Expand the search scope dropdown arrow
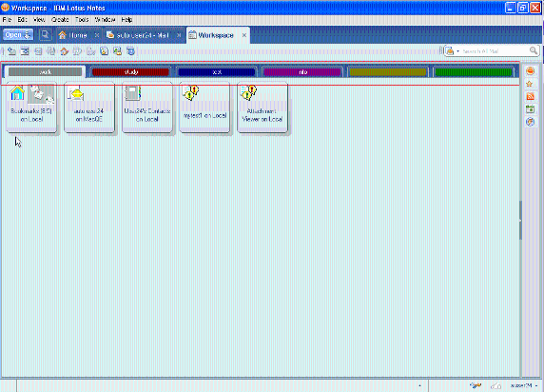Screen dimensions: 544x392 pyautogui.click(x=458, y=51)
